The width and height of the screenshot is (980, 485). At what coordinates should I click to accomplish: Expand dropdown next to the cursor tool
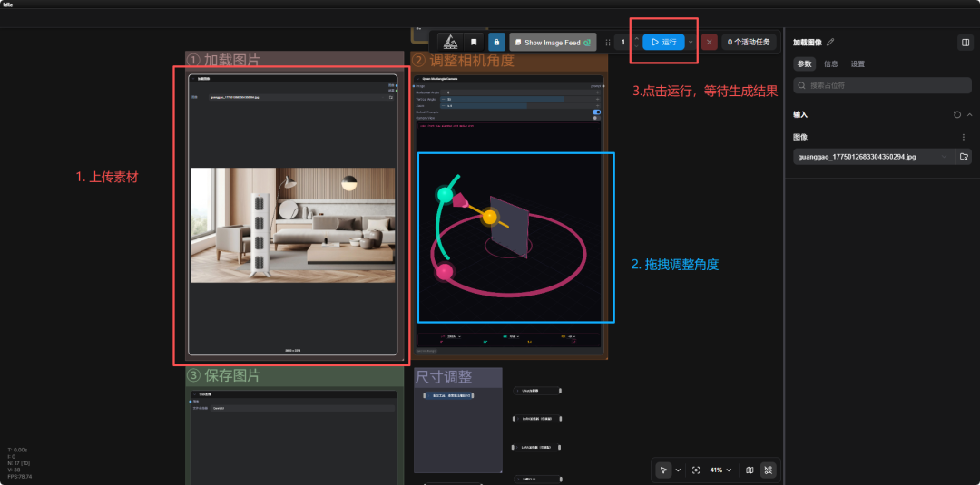coord(678,470)
